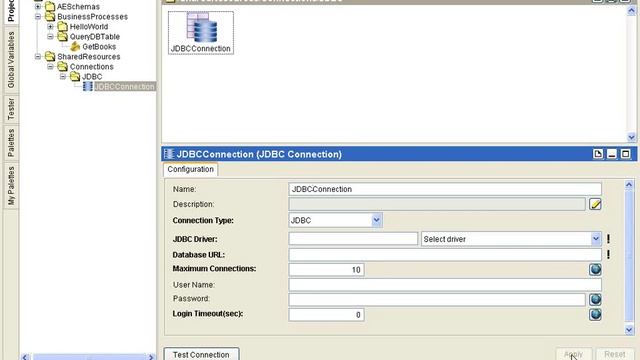This screenshot has height=360, width=640.
Task: Select HelloWorld in the project tree
Action: point(89,27)
